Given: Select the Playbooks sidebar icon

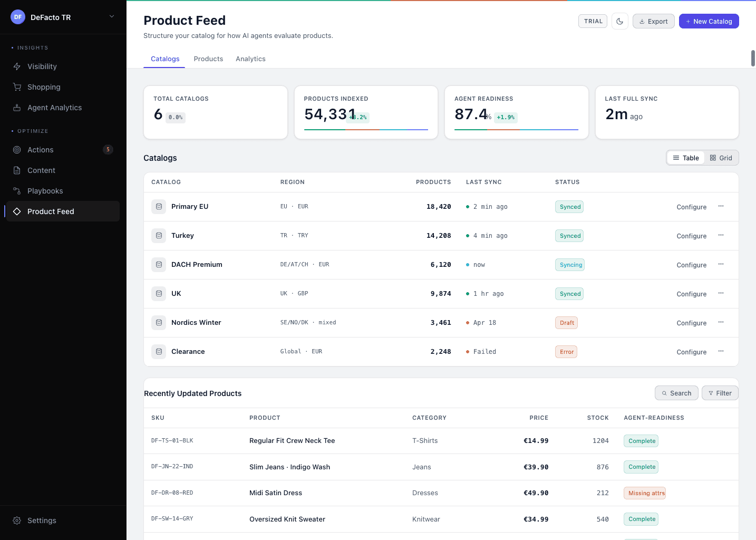Looking at the screenshot, I should click(17, 190).
